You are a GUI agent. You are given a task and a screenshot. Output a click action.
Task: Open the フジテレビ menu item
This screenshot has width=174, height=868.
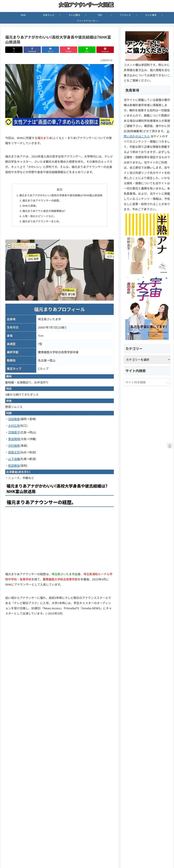[x=125, y=15]
